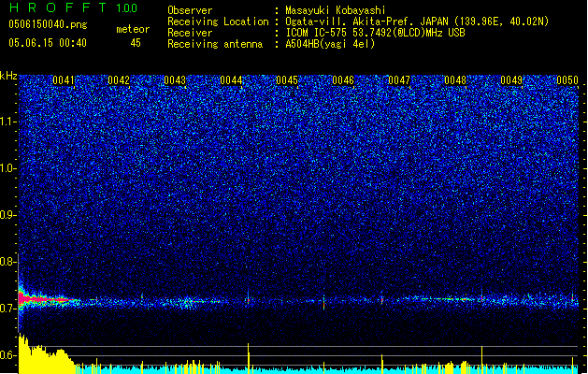Screen dimensions: 588x374
Task: Click the 0.6 kHz axis label
Action: tap(7, 355)
